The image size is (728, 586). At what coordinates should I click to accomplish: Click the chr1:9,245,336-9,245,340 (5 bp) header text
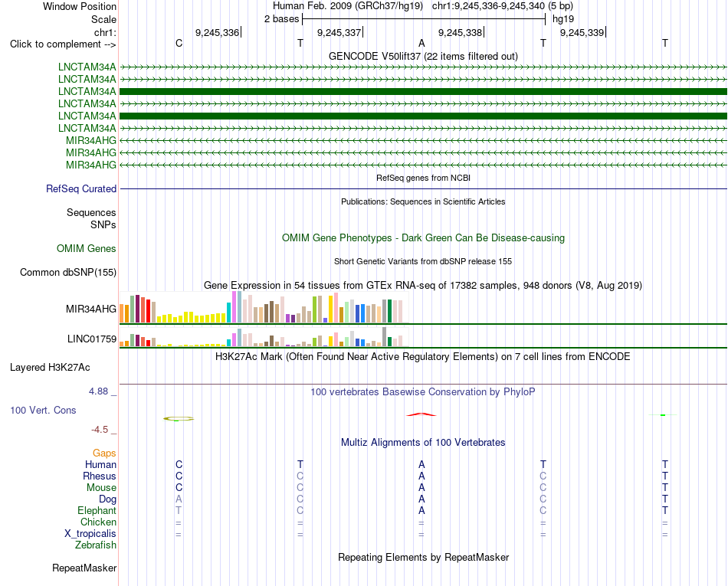click(503, 6)
